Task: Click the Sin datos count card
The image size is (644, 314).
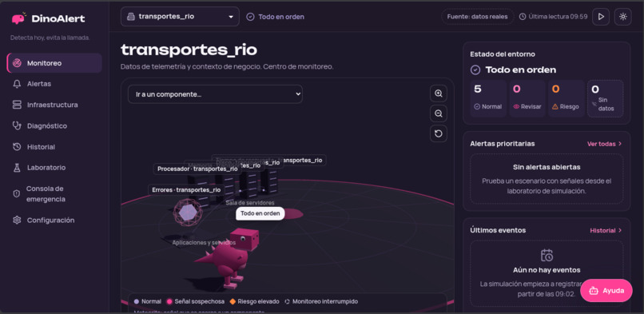Action: 606,98
